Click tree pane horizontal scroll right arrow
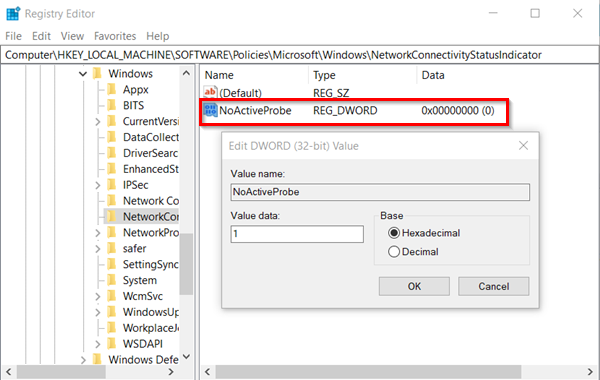This screenshot has width=600, height=380. click(x=171, y=372)
